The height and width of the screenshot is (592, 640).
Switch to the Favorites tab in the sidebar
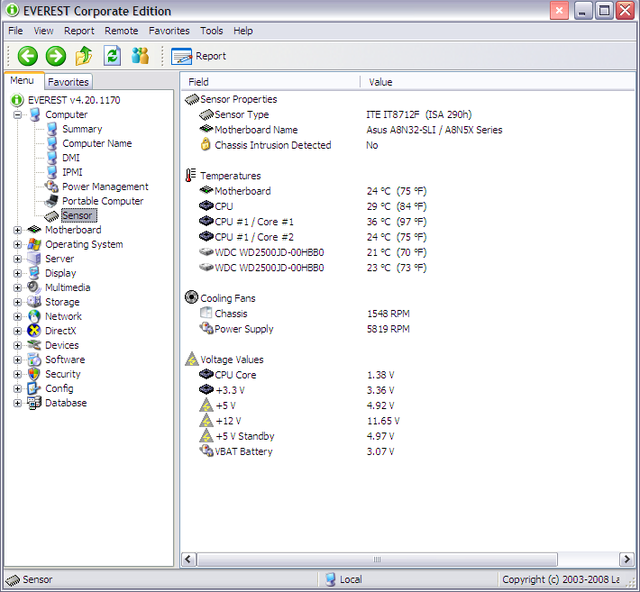point(68,82)
